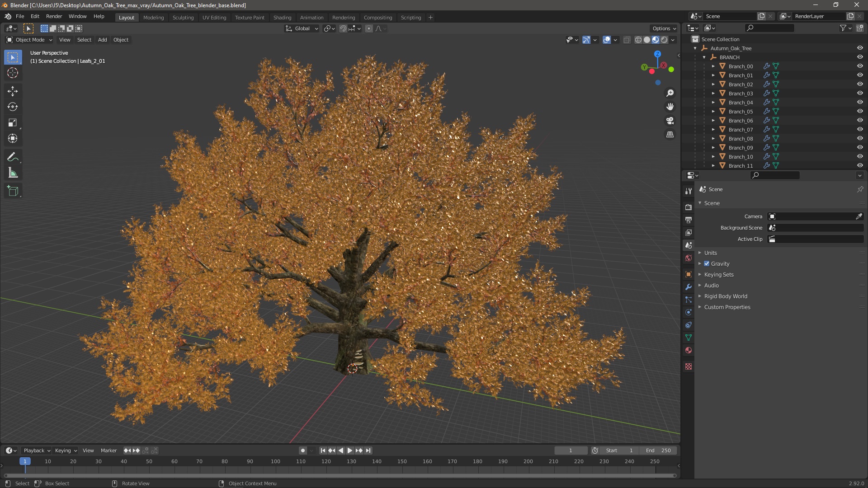Activate the Transform tool
Screen dimensions: 868x488
tap(13, 139)
